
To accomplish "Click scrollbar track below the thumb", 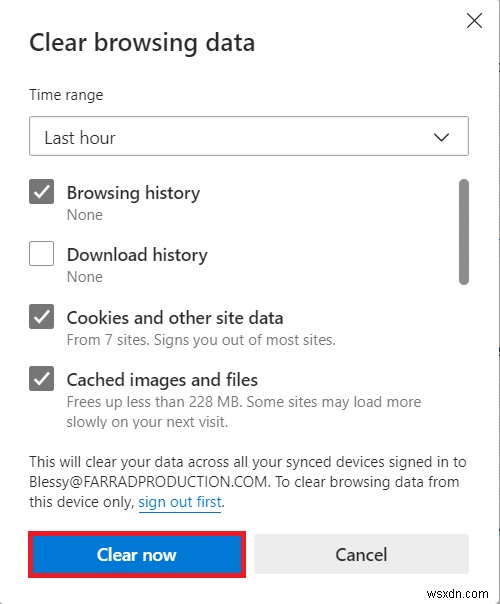I will (464, 358).
